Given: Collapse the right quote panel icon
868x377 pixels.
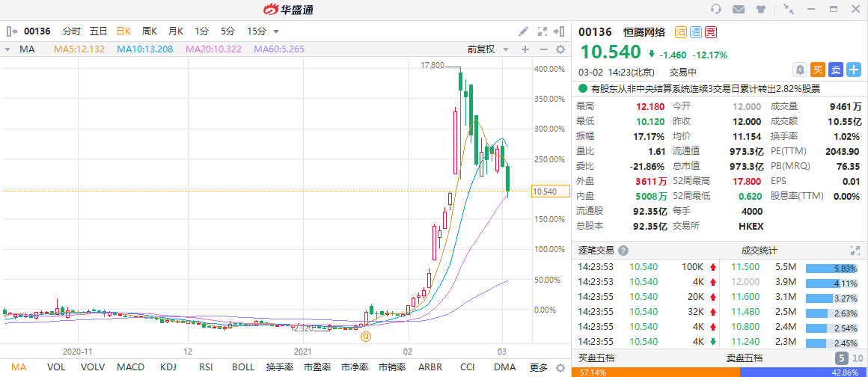Looking at the screenshot, I should click(558, 31).
